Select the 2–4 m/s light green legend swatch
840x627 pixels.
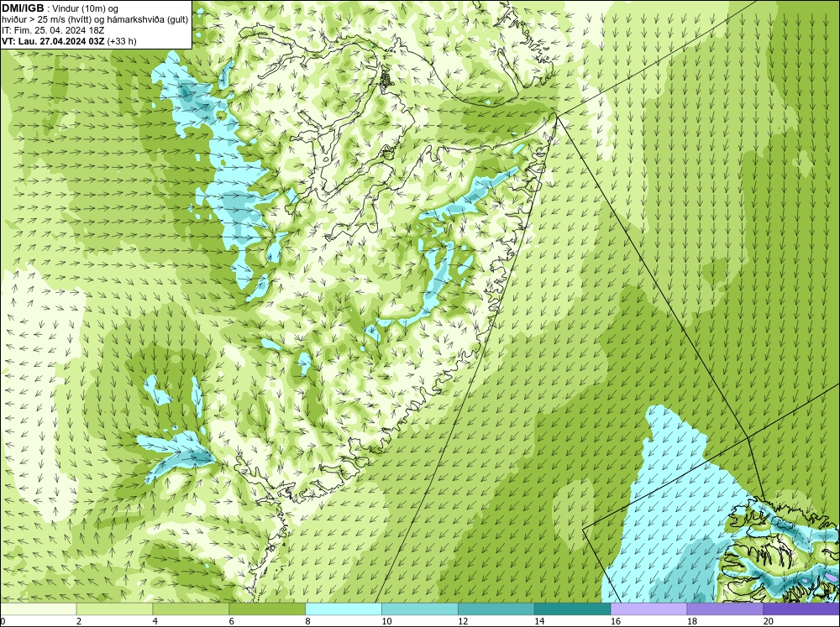114,609
